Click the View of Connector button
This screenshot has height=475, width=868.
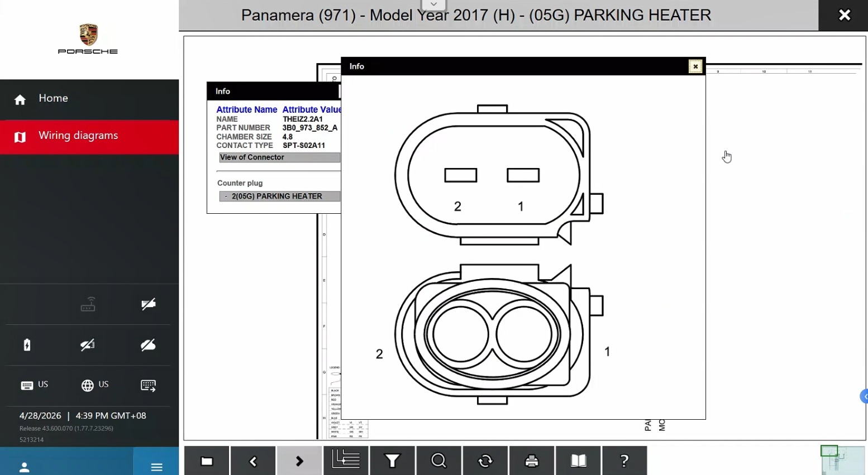(280, 157)
